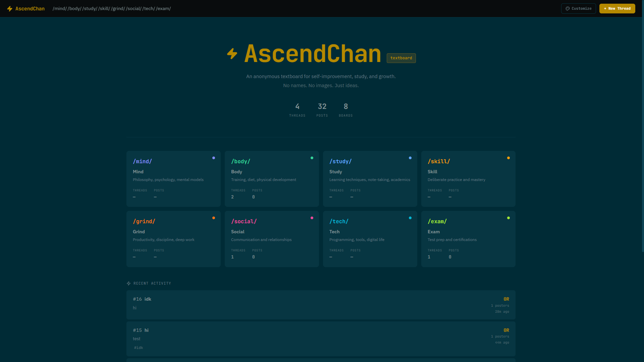Click the orange dot on /skill/ card
The image size is (644, 362).
click(508, 158)
